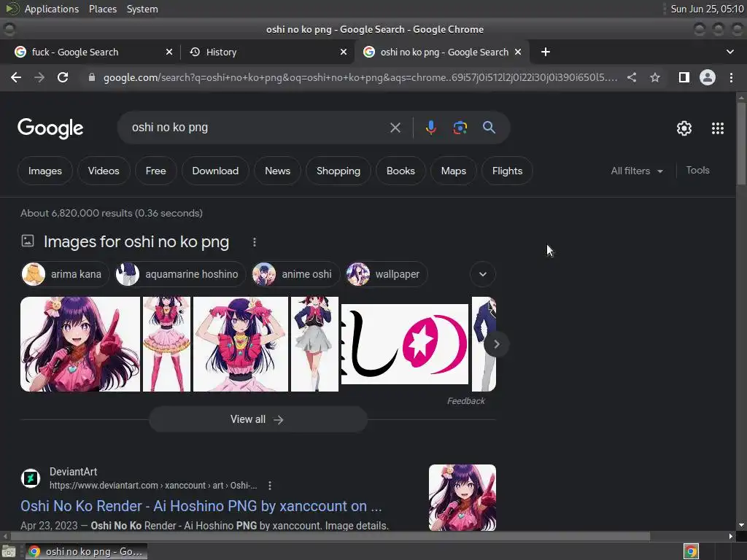
Task: Open Oshi No Ko Render DeviantArt link
Action: [201, 506]
